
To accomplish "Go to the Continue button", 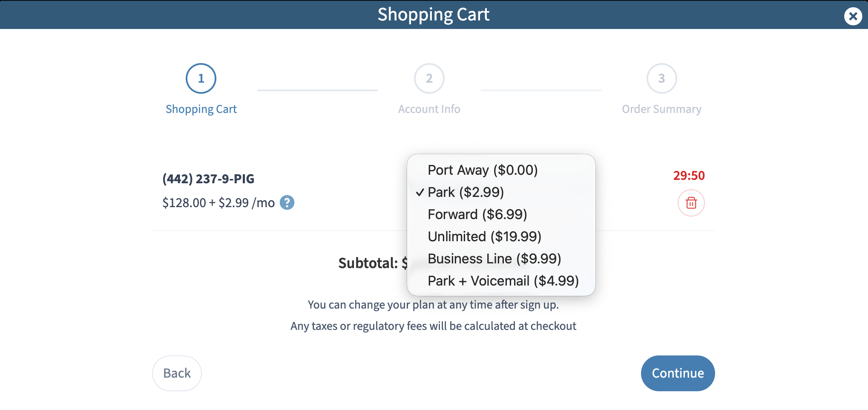I will pos(678,373).
